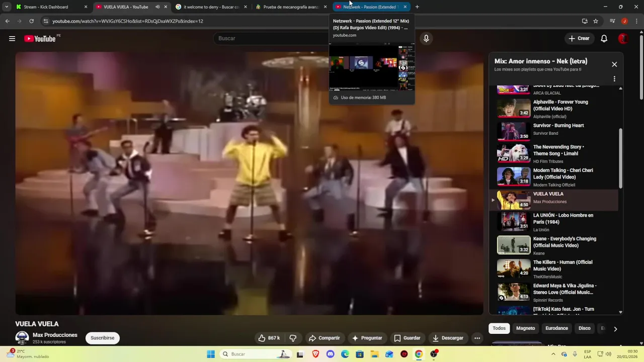Open browser media controls icon
This screenshot has height=362, width=644.
[x=612, y=21]
